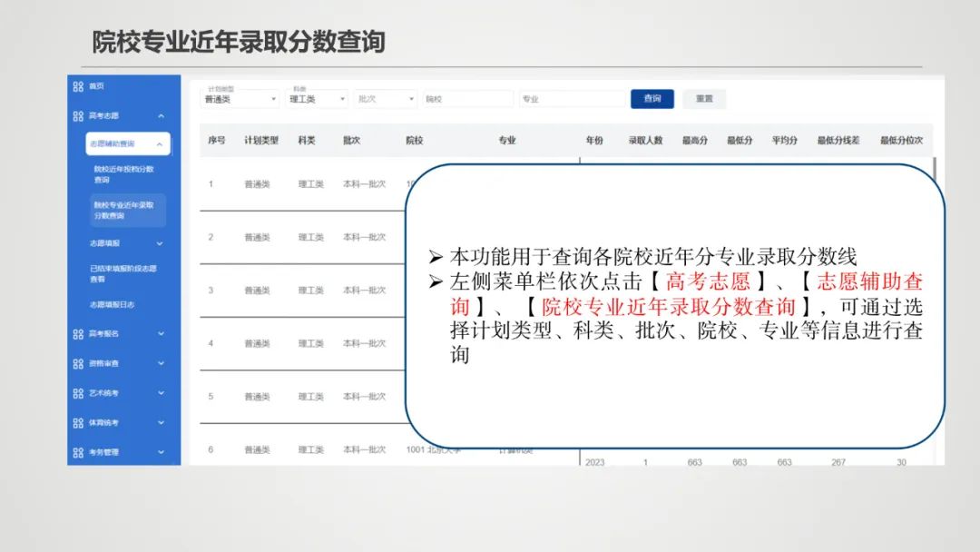980x552 pixels.
Task: Click the 高考报名 sidebar icon
Action: point(76,334)
